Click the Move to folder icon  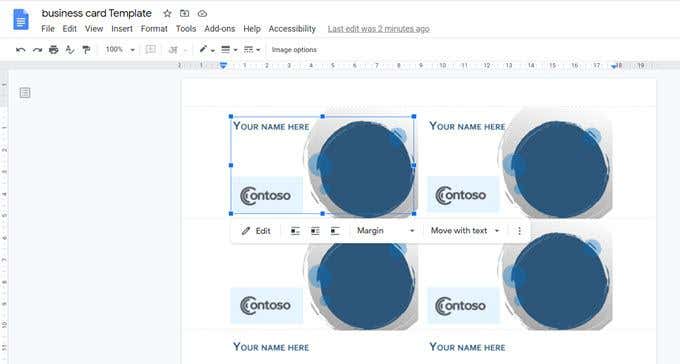coord(185,13)
